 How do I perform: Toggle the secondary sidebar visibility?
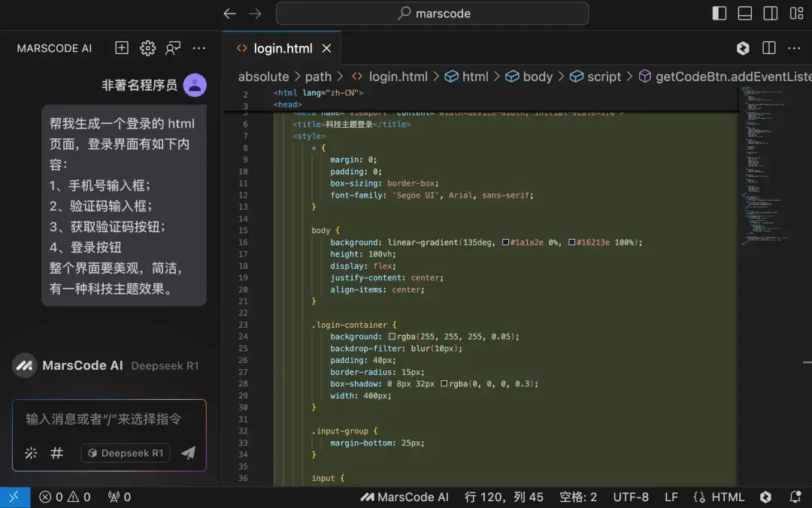pyautogui.click(x=770, y=13)
